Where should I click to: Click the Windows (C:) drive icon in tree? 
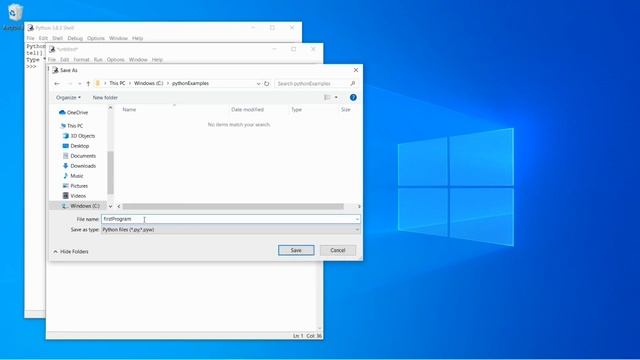pyautogui.click(x=65, y=206)
